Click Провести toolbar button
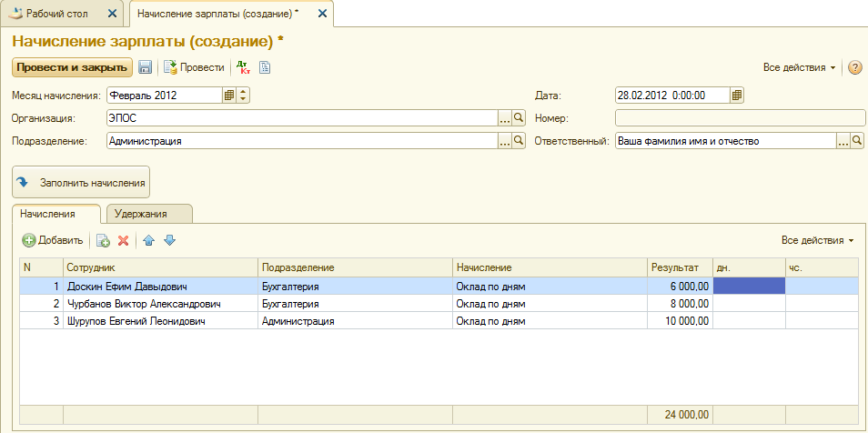This screenshot has height=433, width=868. (194, 67)
